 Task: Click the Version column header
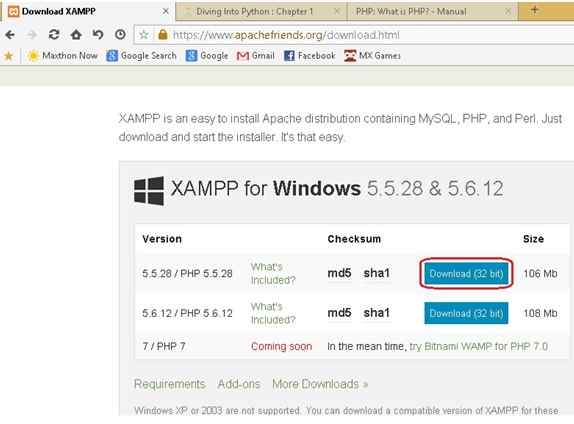pyautogui.click(x=162, y=239)
